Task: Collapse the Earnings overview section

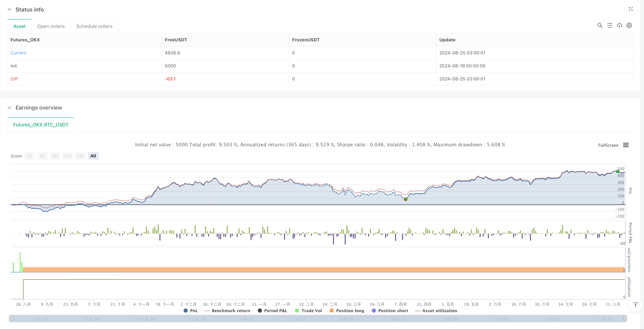Action: (10, 108)
